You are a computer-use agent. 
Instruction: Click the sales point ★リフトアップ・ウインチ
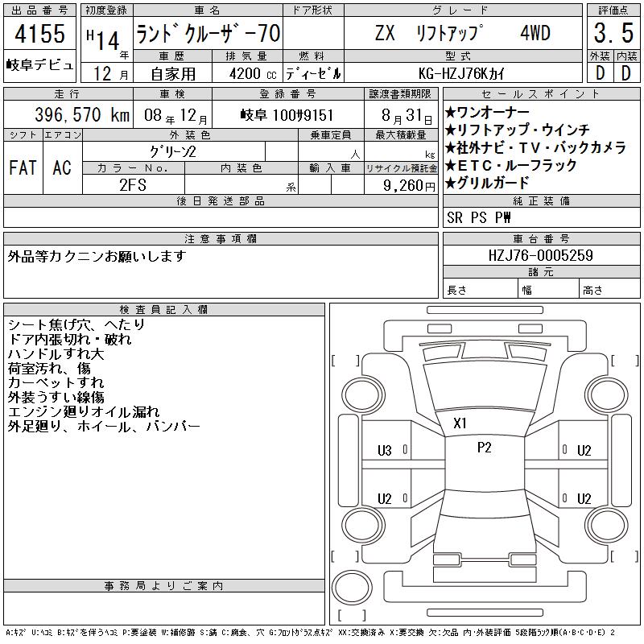click(517, 130)
